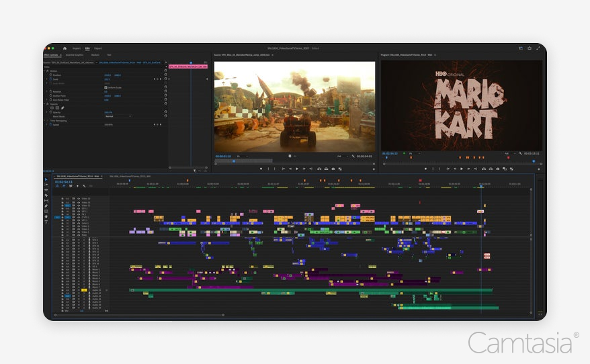Open Source monitor Fit zoom dropdown
The height and width of the screenshot is (364, 590).
pos(243,156)
